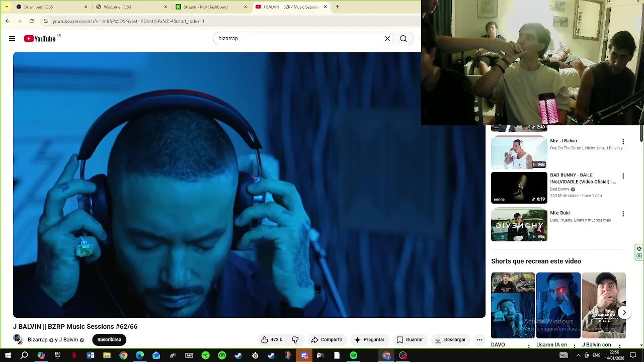644x362 pixels.
Task: Open the Bizarrap channel avatar
Action: (18, 339)
